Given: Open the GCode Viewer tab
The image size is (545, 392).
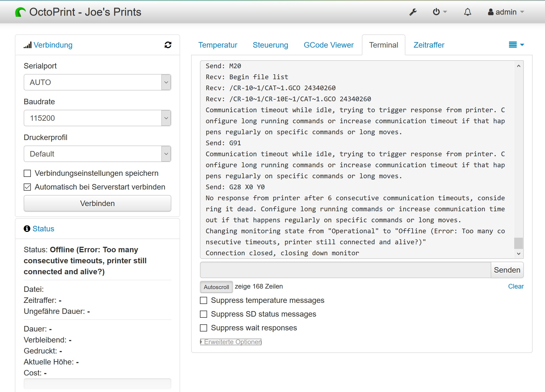Looking at the screenshot, I should (329, 45).
